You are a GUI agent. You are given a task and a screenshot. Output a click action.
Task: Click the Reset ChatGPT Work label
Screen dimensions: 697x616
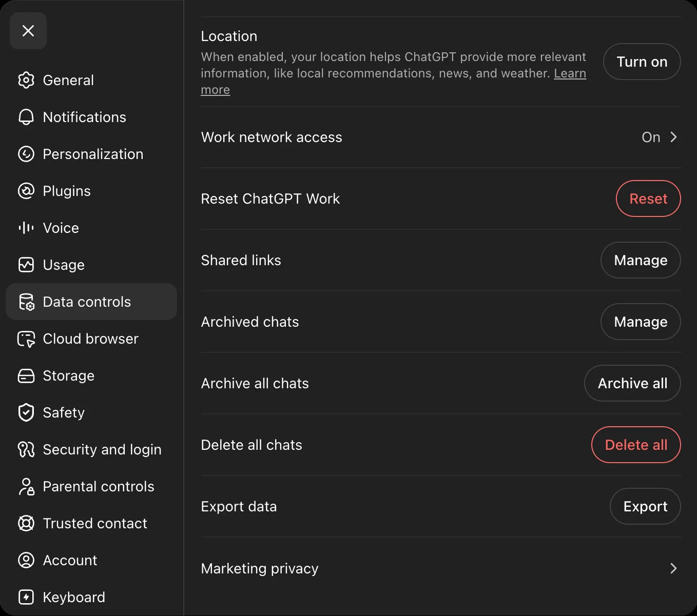click(270, 198)
